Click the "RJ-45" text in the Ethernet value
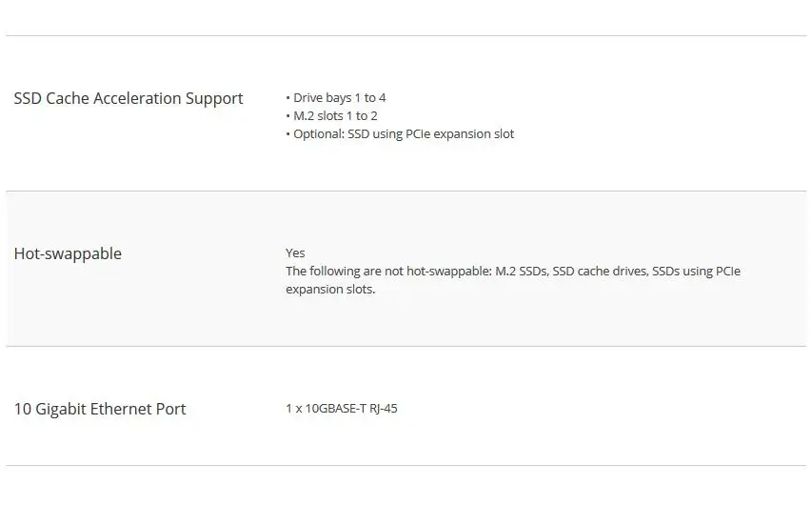This screenshot has width=812, height=505. (x=384, y=408)
